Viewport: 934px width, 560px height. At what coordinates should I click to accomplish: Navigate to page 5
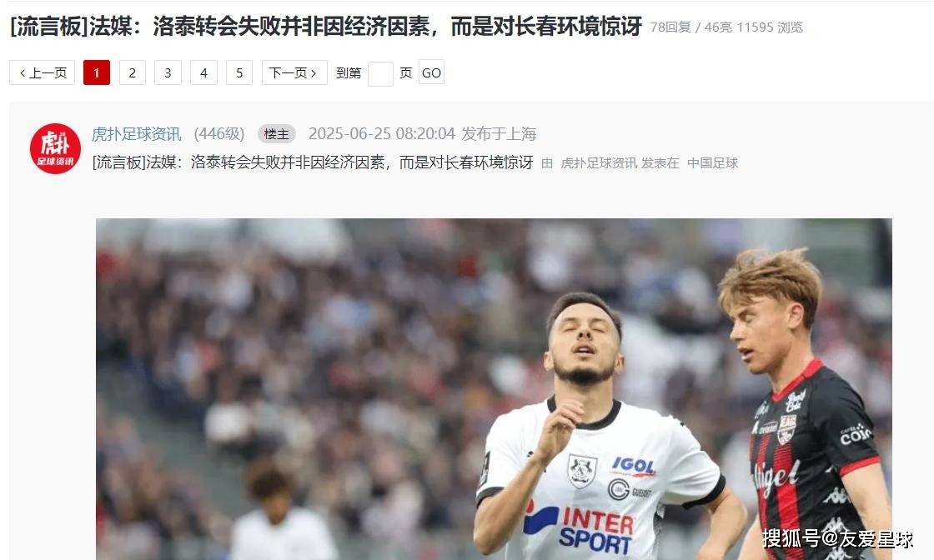pos(239,72)
